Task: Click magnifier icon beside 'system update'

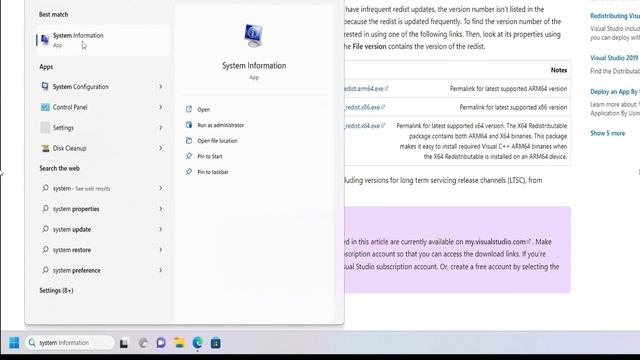Action: coord(45,229)
